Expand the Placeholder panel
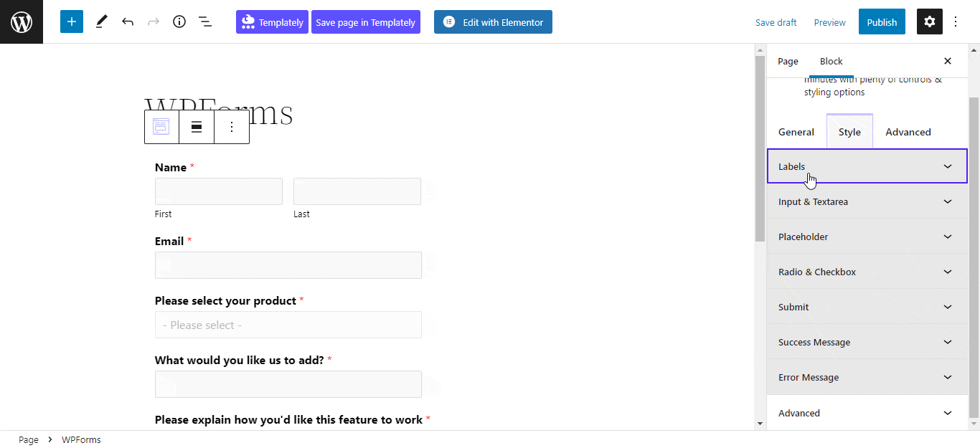Screen dimensions: 980x448 (x=867, y=237)
